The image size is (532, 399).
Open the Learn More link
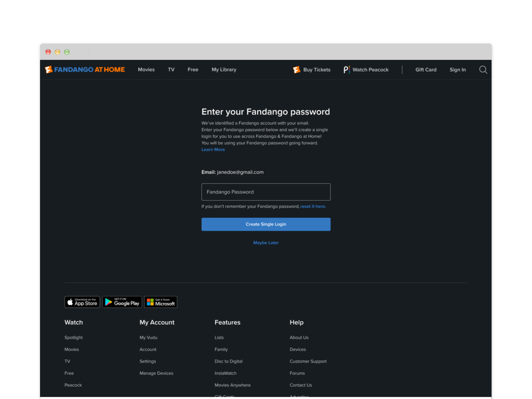(x=213, y=150)
